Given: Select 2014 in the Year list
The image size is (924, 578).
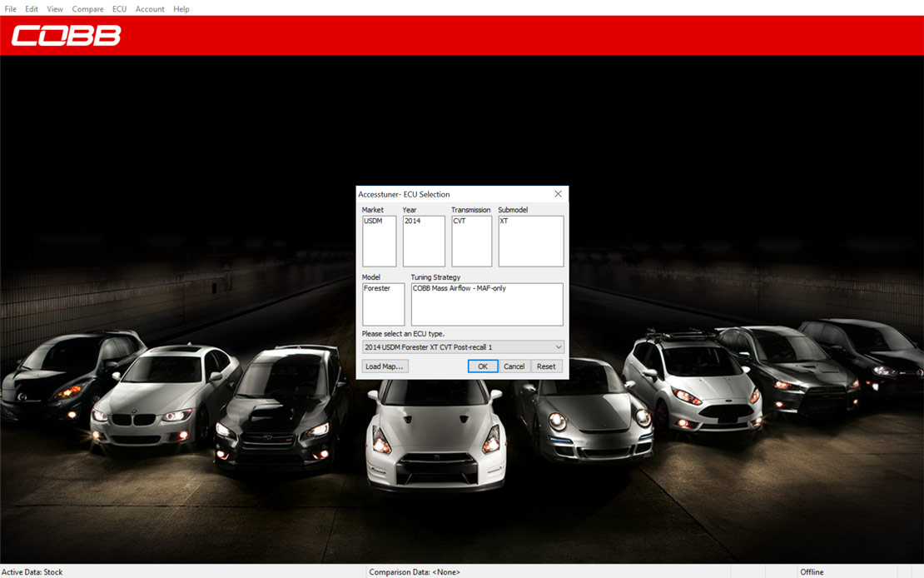Looking at the screenshot, I should pyautogui.click(x=413, y=222).
